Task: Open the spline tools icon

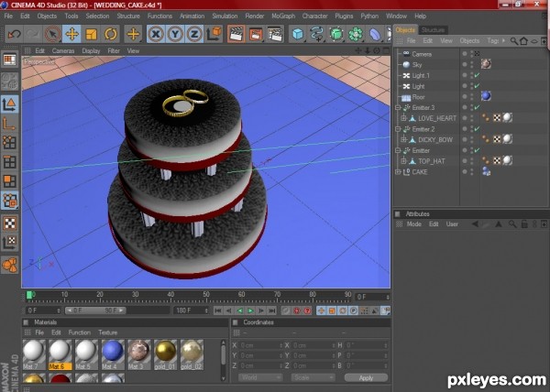Action: click(x=317, y=34)
